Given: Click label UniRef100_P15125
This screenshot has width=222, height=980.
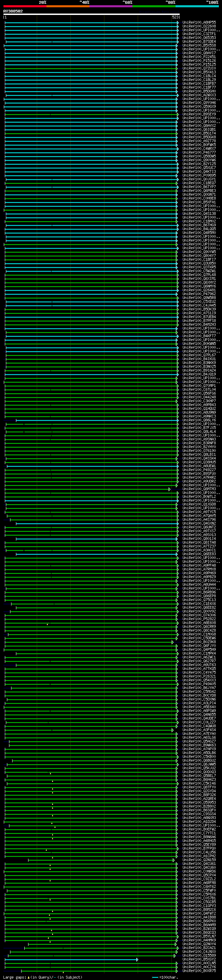Looking at the screenshot, I should (199, 64).
